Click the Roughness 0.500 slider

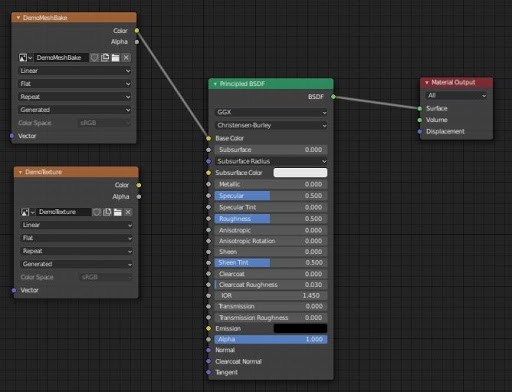pyautogui.click(x=271, y=219)
